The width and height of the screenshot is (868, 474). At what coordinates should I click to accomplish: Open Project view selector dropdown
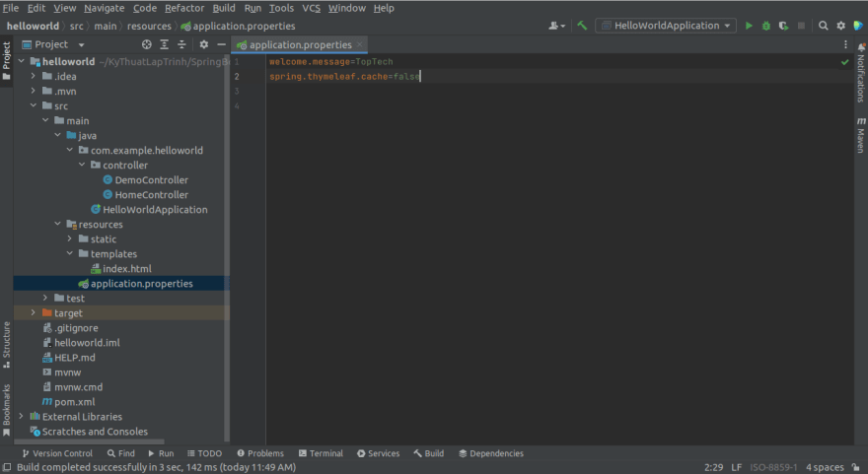point(53,44)
